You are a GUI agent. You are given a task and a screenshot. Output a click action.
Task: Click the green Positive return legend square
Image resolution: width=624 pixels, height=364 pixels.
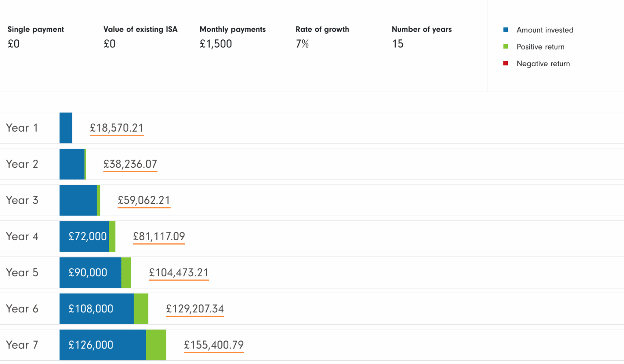point(505,46)
